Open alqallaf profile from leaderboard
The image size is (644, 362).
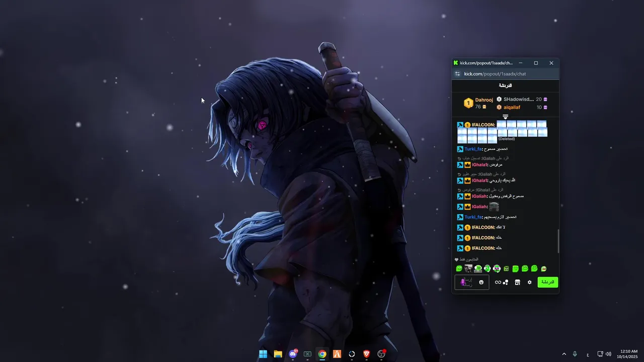(512, 107)
